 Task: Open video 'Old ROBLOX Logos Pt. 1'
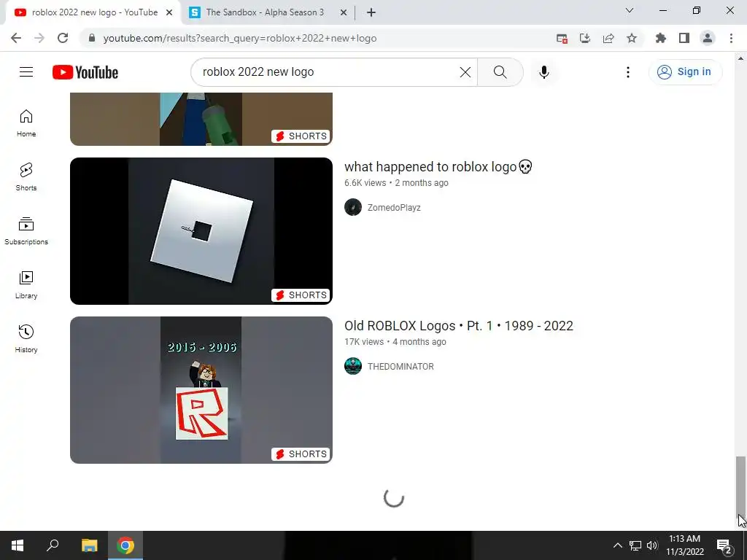459,326
